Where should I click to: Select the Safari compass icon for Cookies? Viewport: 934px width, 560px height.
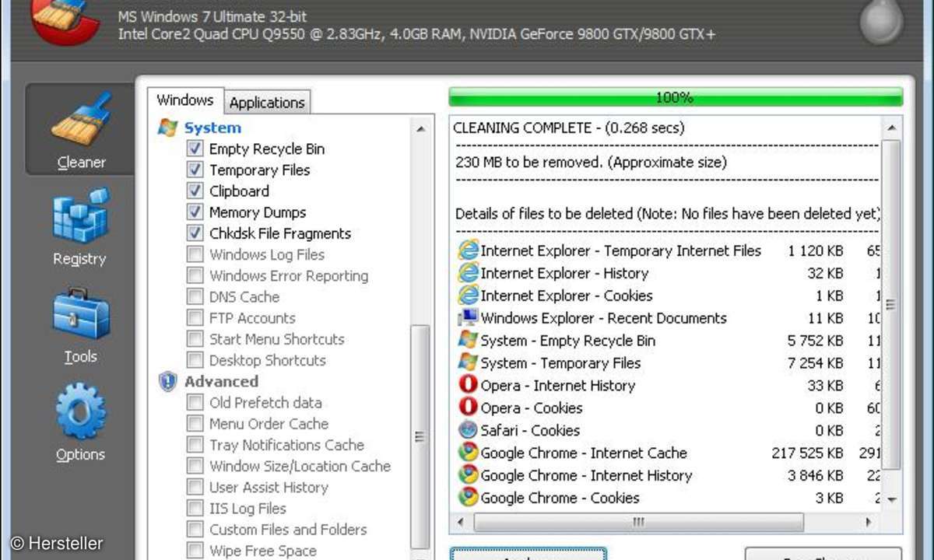[x=468, y=430]
